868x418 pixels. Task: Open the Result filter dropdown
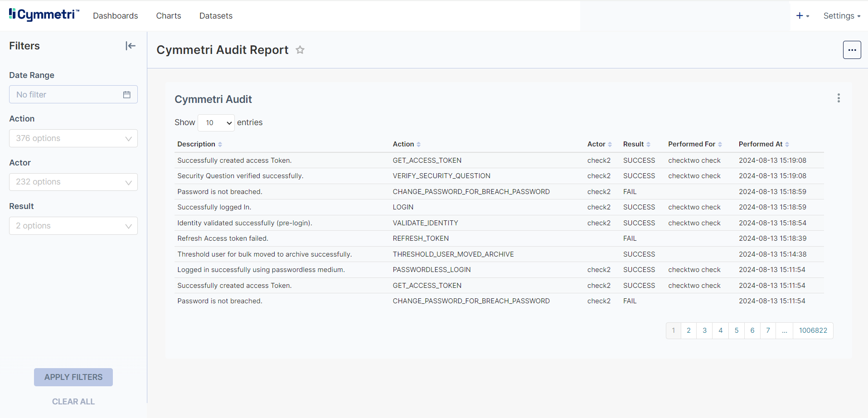pyautogui.click(x=73, y=226)
